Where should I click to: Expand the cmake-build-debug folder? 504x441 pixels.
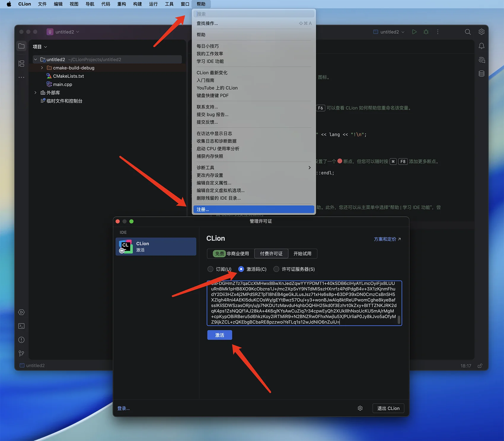coord(42,68)
